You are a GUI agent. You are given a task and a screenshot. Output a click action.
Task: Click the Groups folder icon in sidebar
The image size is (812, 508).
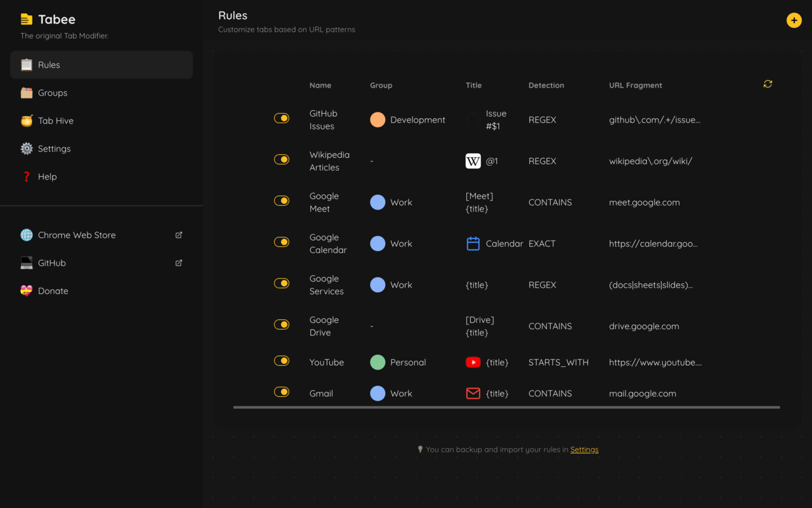(x=27, y=93)
